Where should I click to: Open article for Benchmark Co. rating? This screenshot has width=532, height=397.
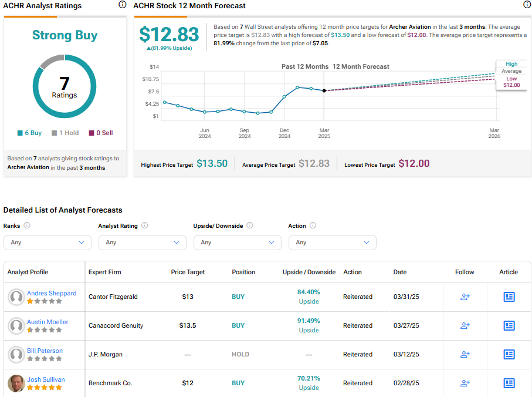[x=509, y=383]
